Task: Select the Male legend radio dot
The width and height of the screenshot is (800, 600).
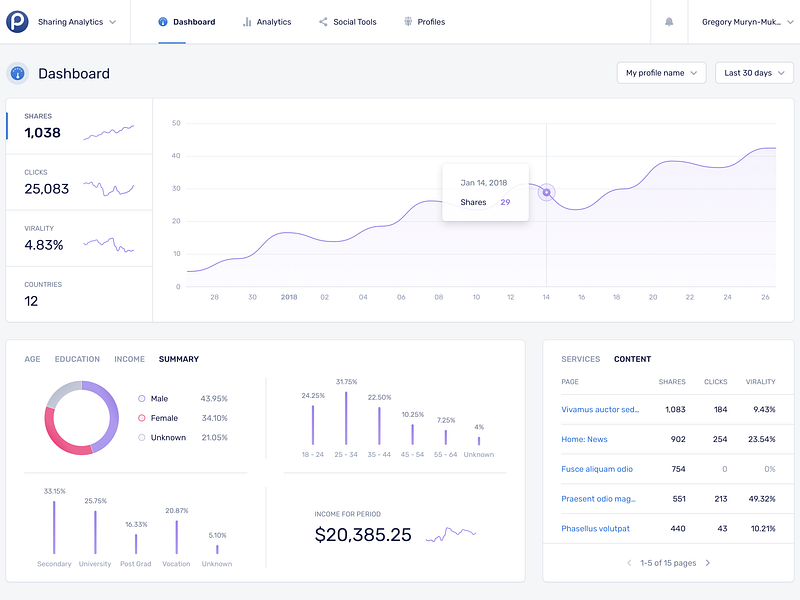Action: pos(141,398)
